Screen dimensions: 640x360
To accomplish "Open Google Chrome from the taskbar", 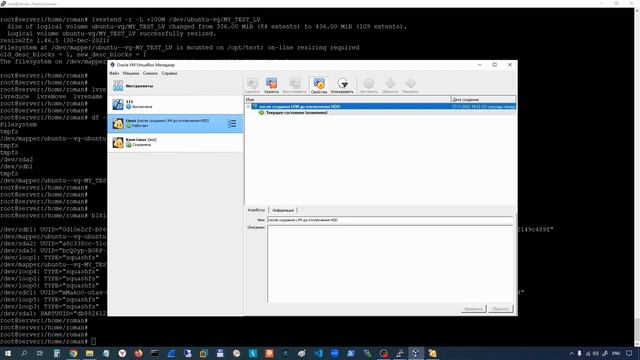I will coord(73,353).
